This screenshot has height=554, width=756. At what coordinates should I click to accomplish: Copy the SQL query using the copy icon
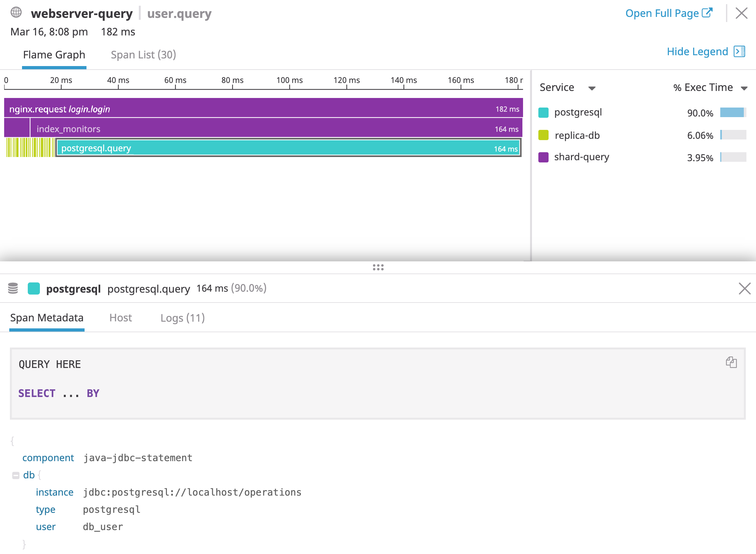[731, 363]
